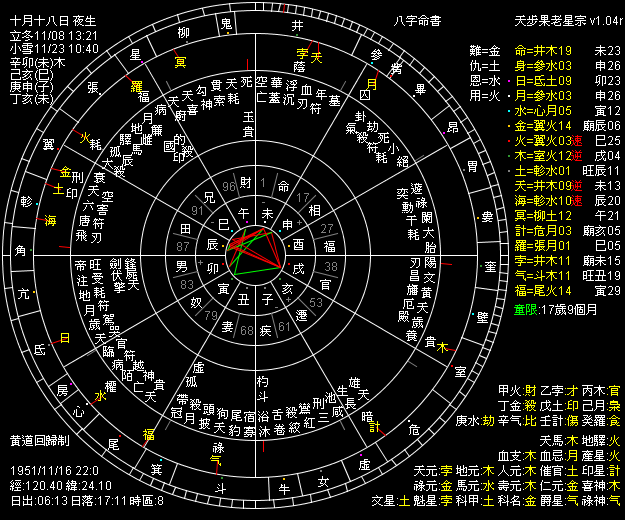
Task: Select the yellow 海 planet marker
Action: pyautogui.click(x=51, y=220)
